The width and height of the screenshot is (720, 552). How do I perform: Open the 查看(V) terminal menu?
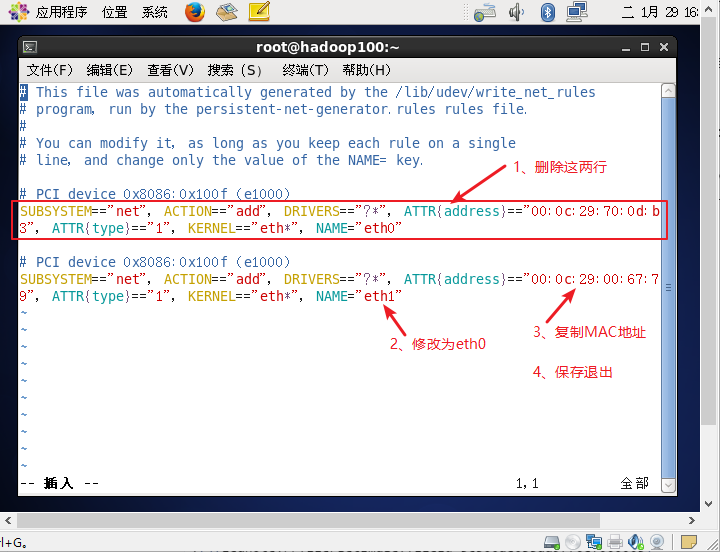[170, 70]
